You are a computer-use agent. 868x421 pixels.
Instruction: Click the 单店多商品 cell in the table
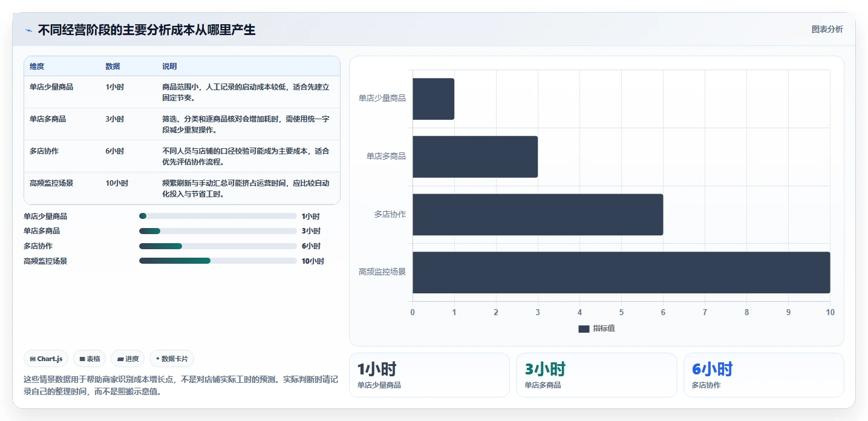coord(48,119)
